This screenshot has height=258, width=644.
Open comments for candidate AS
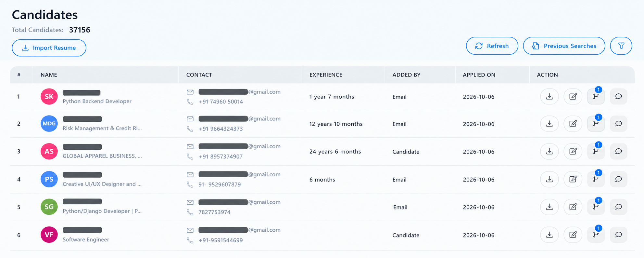[618, 151]
